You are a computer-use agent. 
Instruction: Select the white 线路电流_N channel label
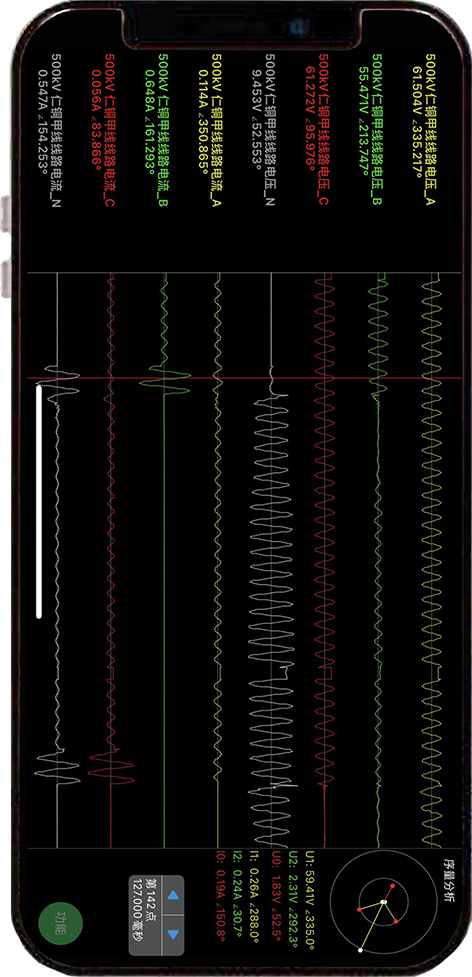[57, 130]
